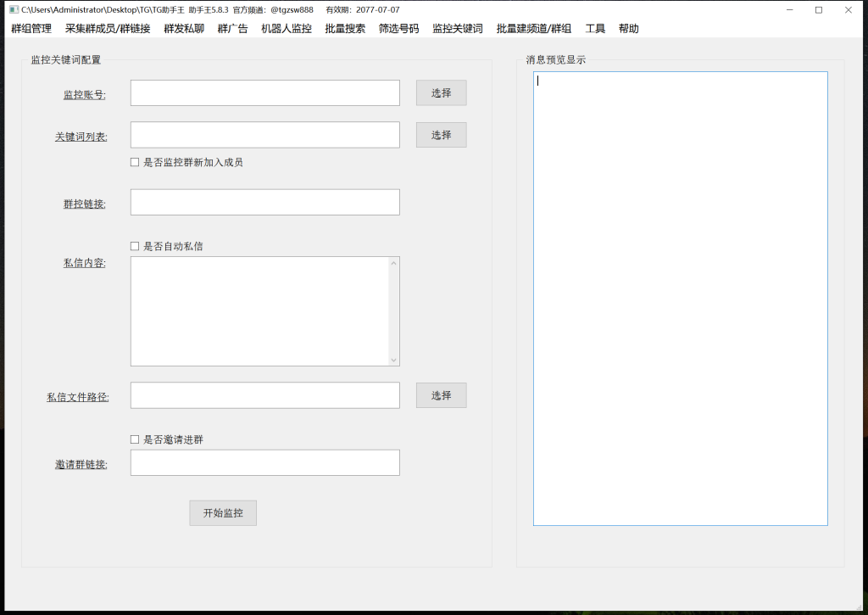868x615 pixels.
Task: Click the 监控账号 input field
Action: 265,93
